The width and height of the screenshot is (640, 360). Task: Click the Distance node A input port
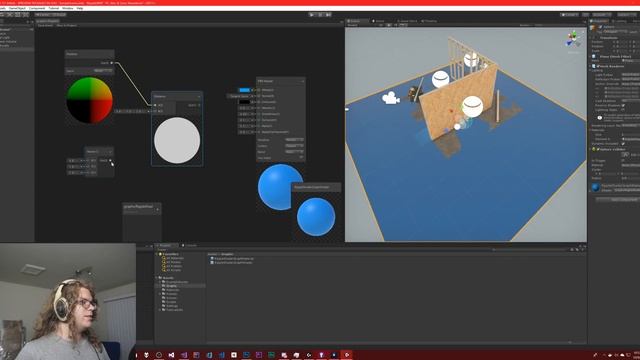(x=155, y=105)
